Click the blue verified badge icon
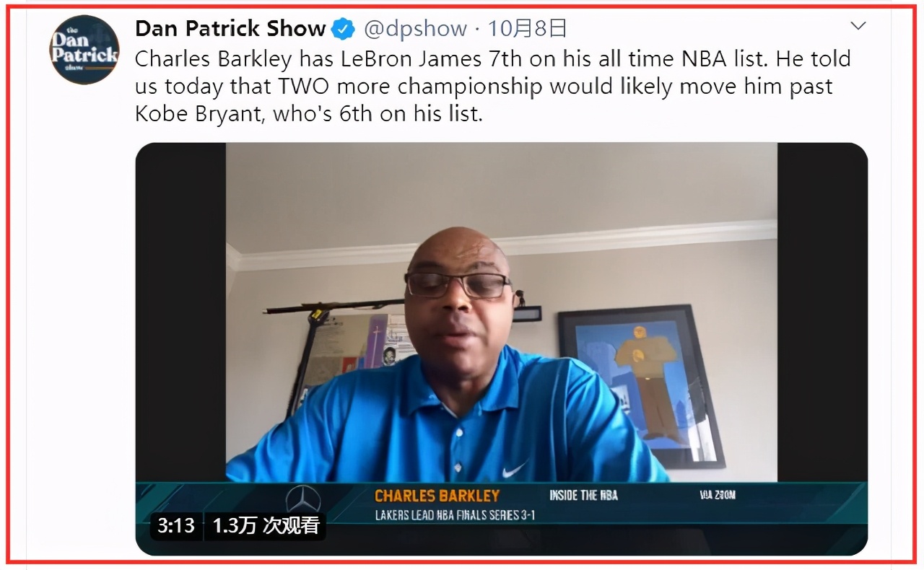Viewport: 924px width, 570px height. [x=343, y=29]
